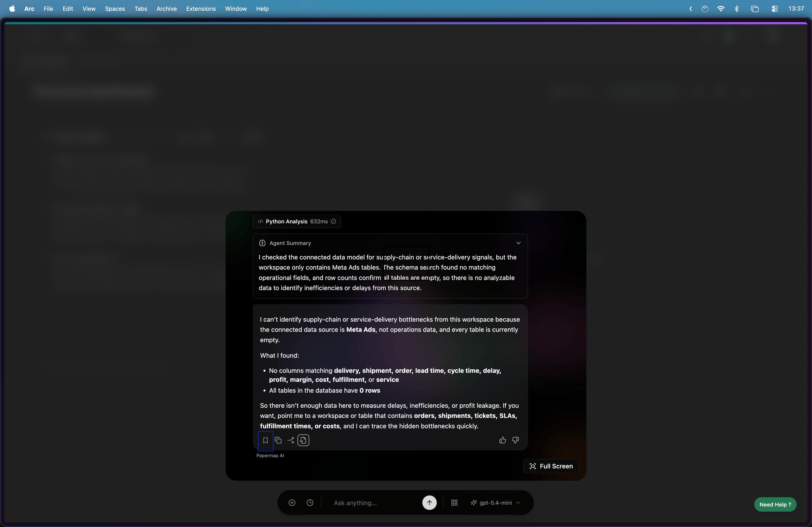Click the Need Help button
Image resolution: width=812 pixels, height=527 pixels.
tap(775, 504)
